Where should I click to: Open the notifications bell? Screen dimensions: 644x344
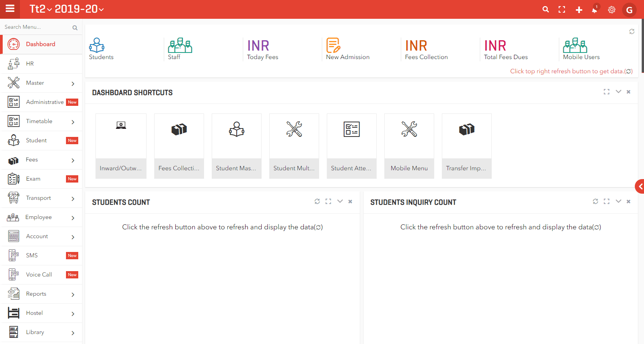pyautogui.click(x=595, y=10)
